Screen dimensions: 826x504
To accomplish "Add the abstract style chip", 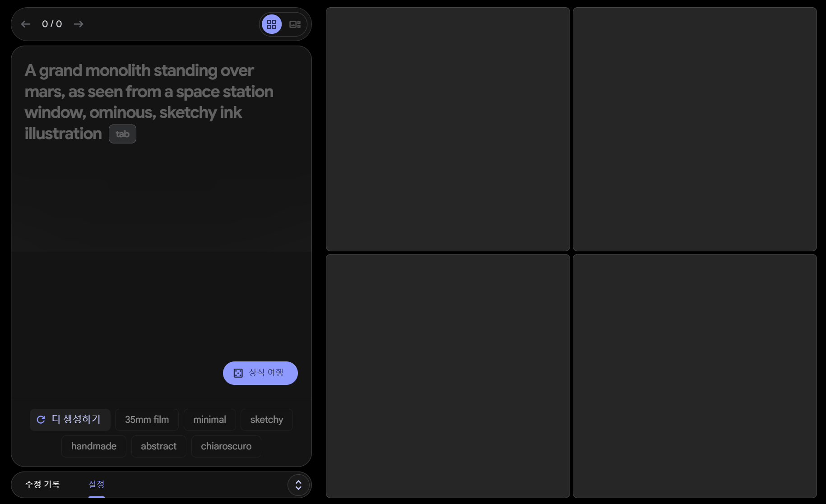I will 158,446.
